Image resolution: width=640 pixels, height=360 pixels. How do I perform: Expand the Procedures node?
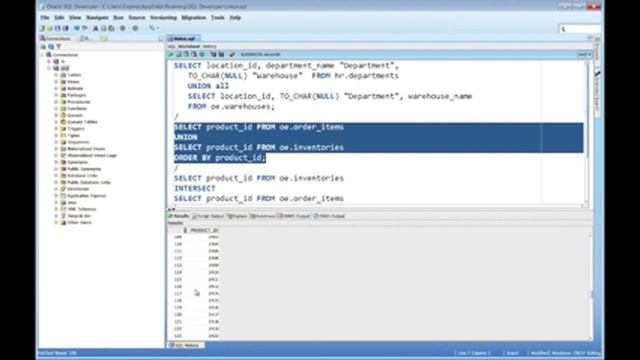(x=56, y=102)
